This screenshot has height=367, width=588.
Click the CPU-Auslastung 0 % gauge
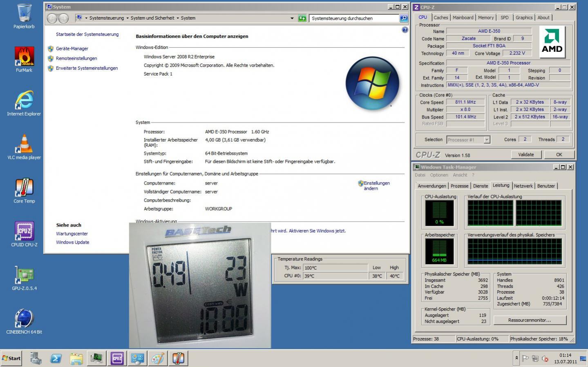(439, 213)
